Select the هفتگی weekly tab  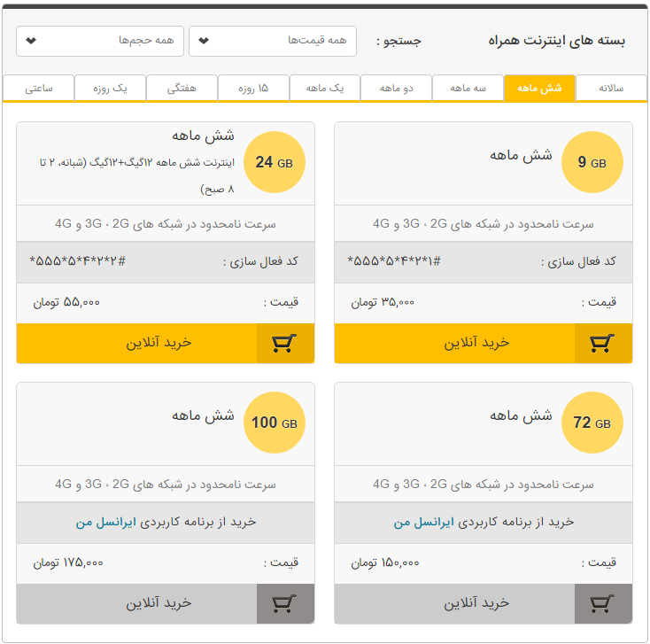coord(182,88)
